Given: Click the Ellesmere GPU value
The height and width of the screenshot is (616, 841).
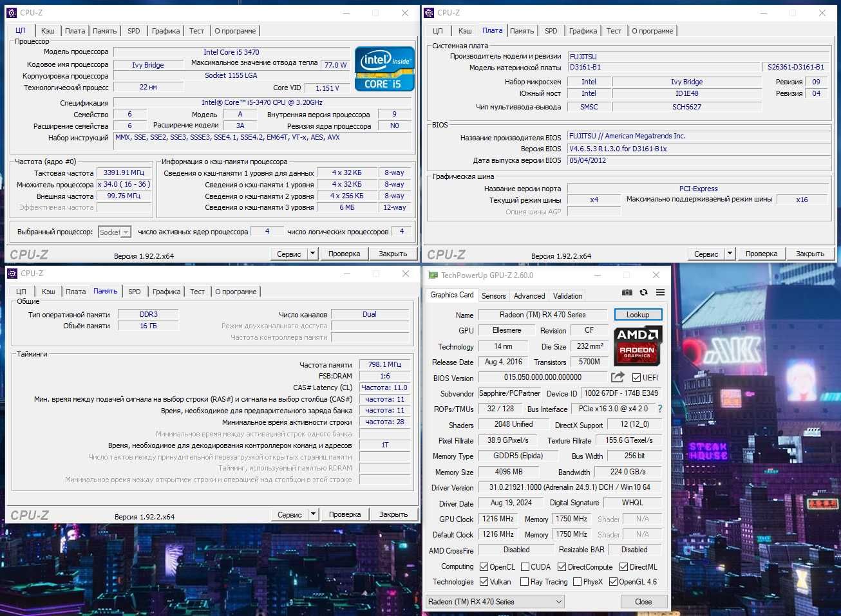Looking at the screenshot, I should click(x=507, y=330).
